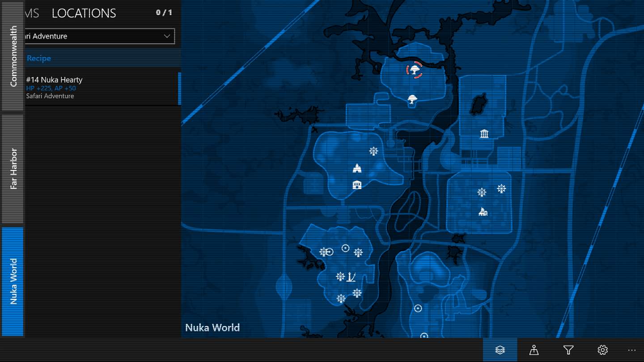Switch to the Commonwealth map tab
The image size is (644, 362).
13,56
